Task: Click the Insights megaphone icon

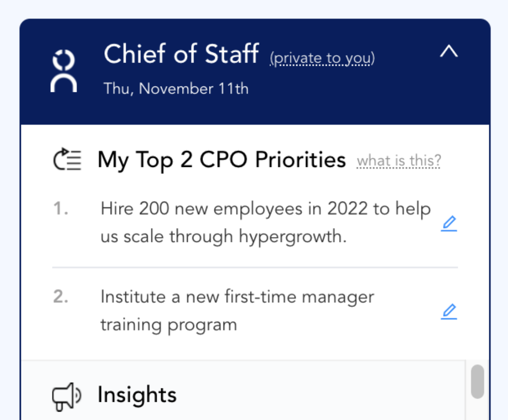Action: click(x=67, y=396)
